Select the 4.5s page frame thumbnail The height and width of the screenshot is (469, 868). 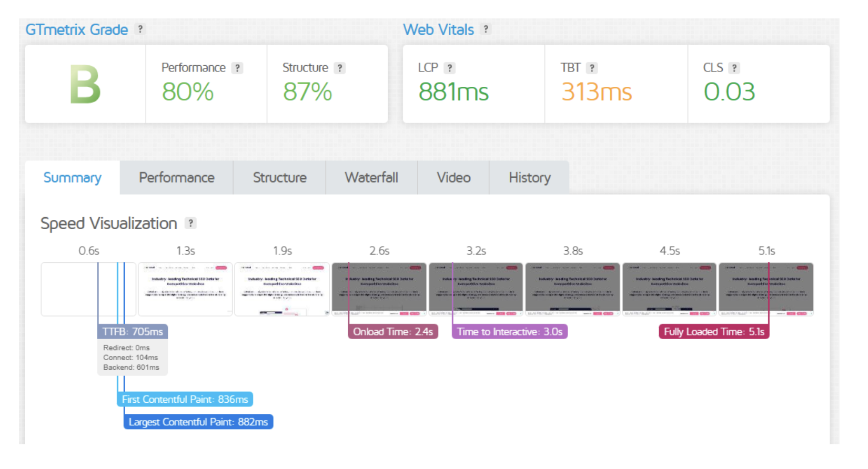coord(669,289)
